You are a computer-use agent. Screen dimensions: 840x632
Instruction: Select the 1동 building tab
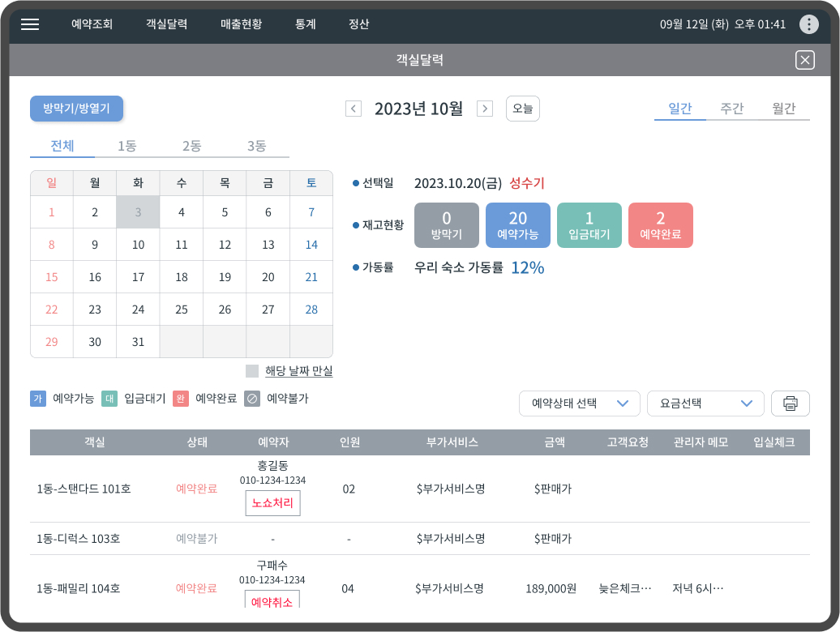click(x=127, y=146)
